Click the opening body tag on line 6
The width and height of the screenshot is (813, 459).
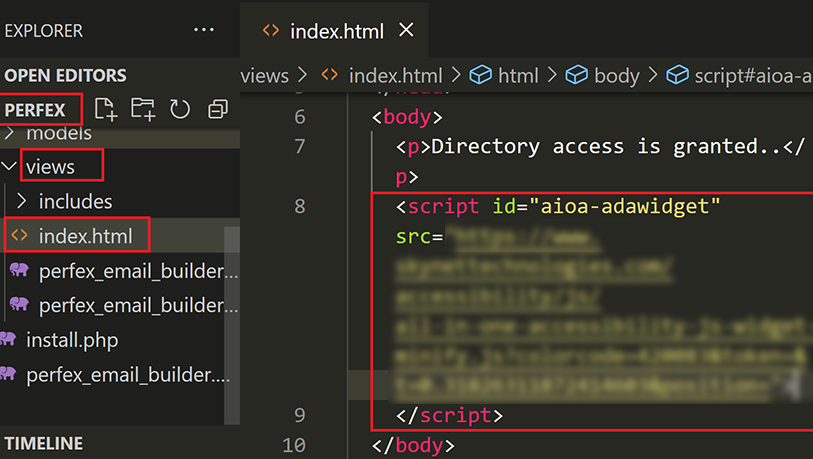(x=407, y=117)
